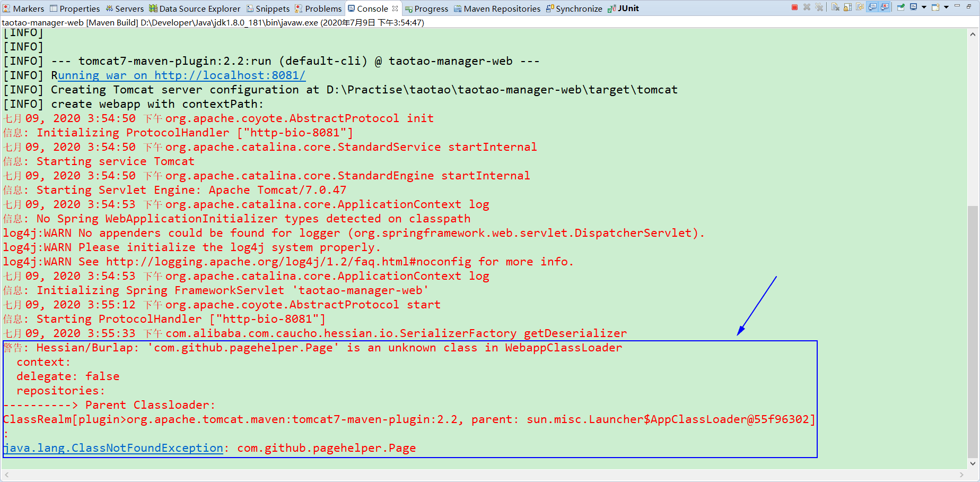This screenshot has height=482, width=980.
Task: Toggle show console when standard error changes
Action: tap(885, 7)
